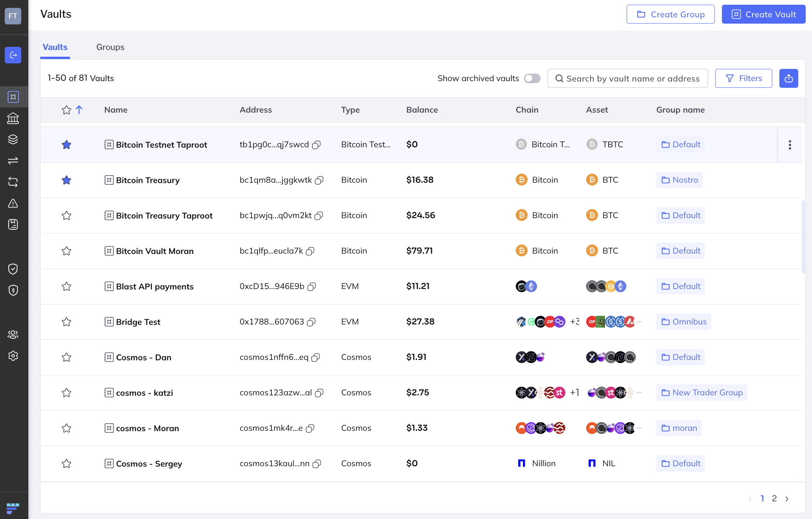Open Filters options panel
The width and height of the screenshot is (812, 519).
click(x=743, y=78)
